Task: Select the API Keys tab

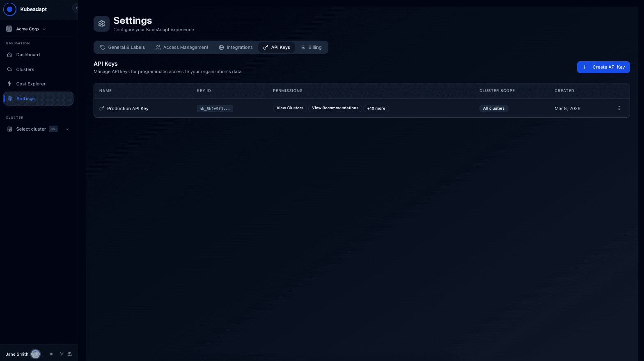Action: tap(277, 47)
